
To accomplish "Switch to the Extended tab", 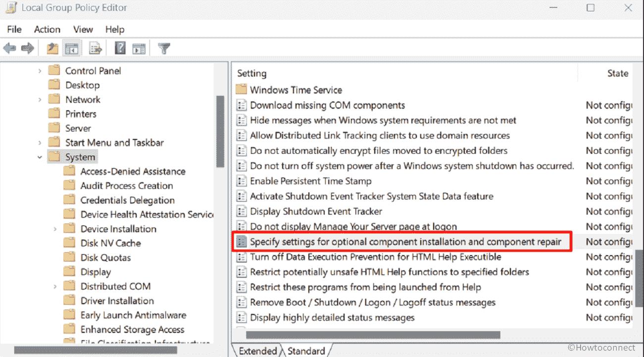I will point(257,351).
